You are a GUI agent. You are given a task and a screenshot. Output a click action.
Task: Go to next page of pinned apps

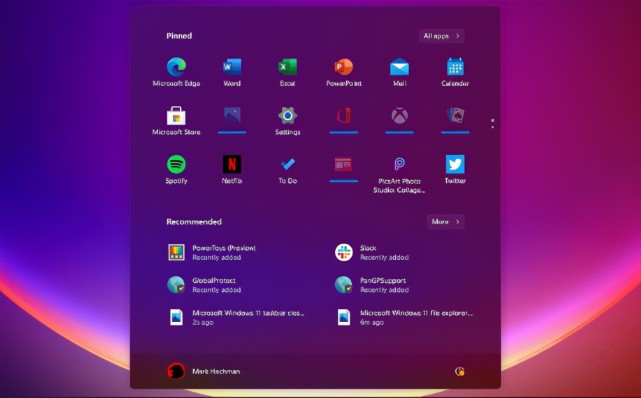tap(493, 127)
